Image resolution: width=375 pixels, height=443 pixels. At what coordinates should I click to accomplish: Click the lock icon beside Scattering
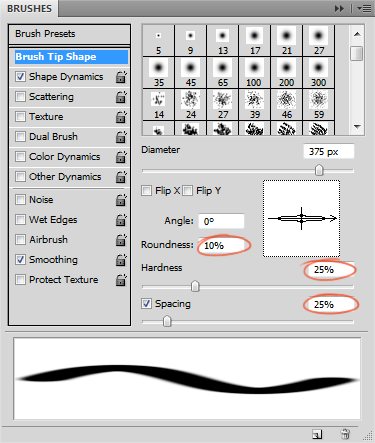coord(121,97)
